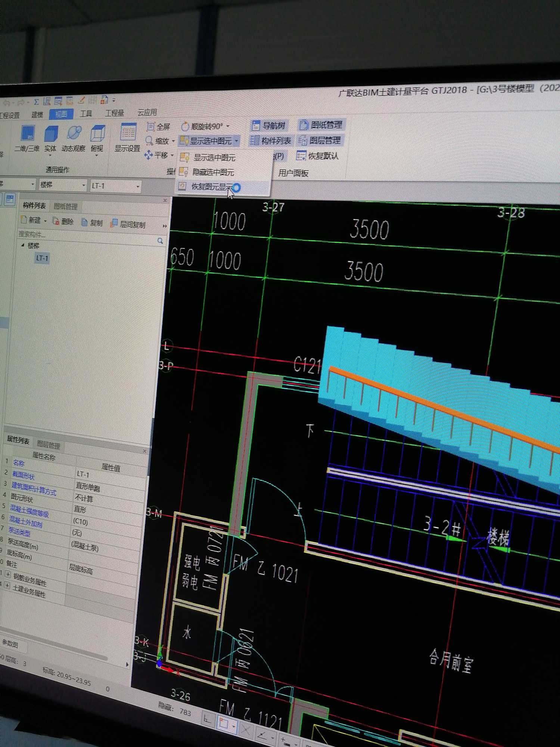The image size is (560, 747).
Task: Click the undo arrow in quick access bar
Action: click(x=7, y=102)
